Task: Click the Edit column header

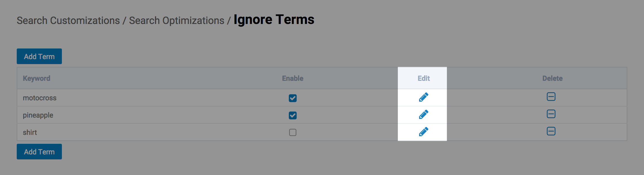Action: tap(423, 78)
